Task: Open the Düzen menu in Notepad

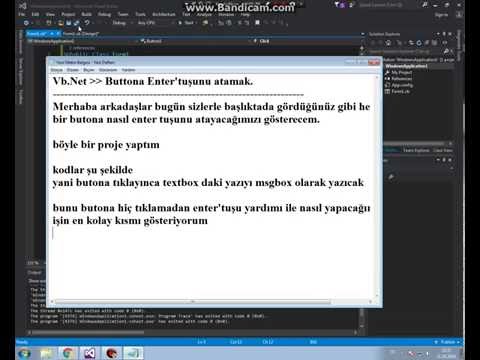Action: point(73,70)
